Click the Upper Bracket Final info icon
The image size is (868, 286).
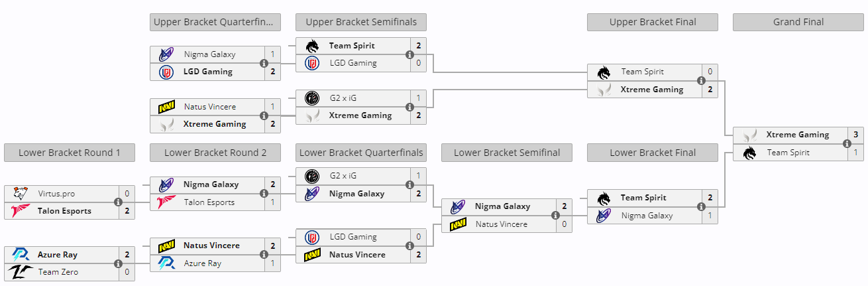coord(701,81)
